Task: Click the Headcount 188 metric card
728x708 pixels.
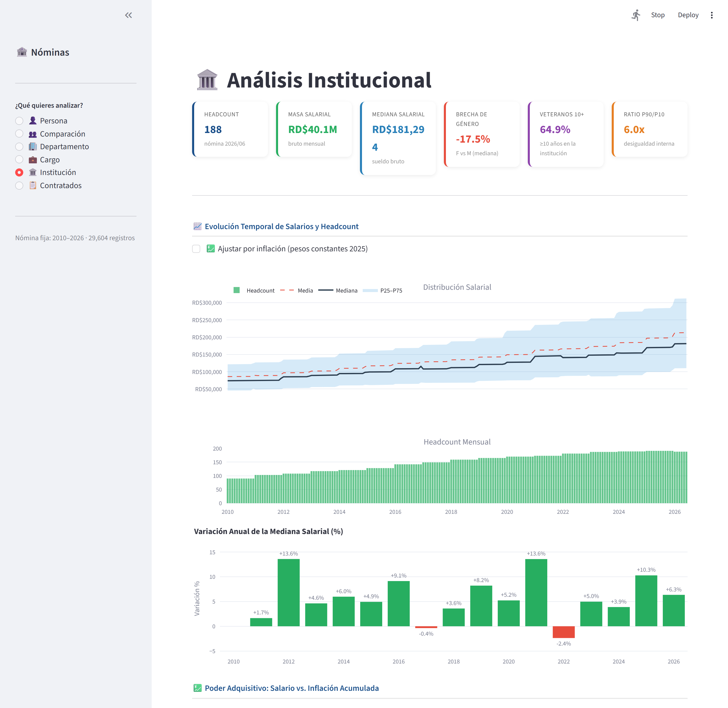Action: pos(230,129)
